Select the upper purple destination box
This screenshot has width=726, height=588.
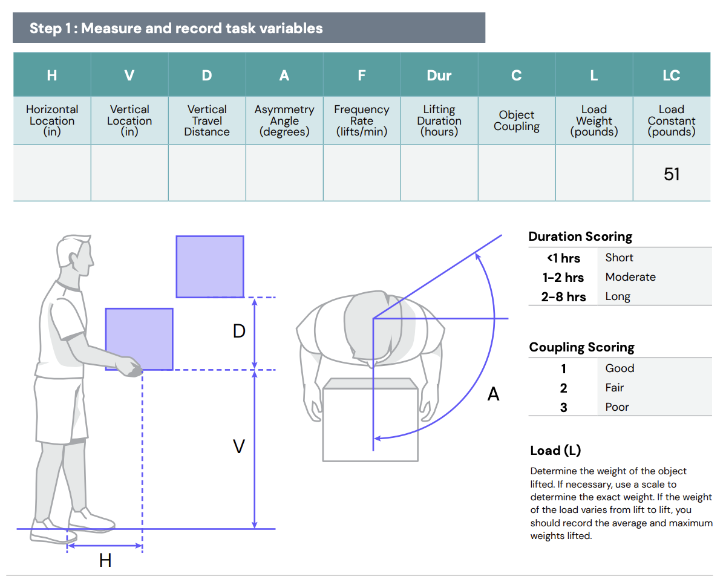[x=210, y=266]
